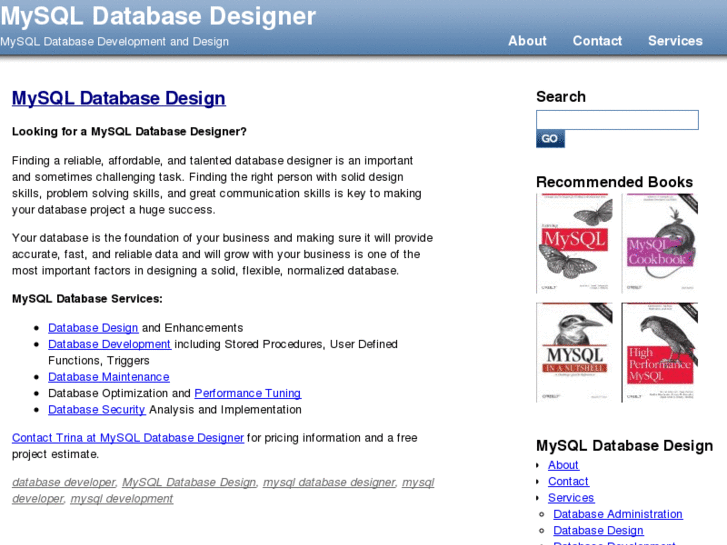Click the database developer tag
Image resolution: width=727 pixels, height=545 pixels.
[64, 482]
